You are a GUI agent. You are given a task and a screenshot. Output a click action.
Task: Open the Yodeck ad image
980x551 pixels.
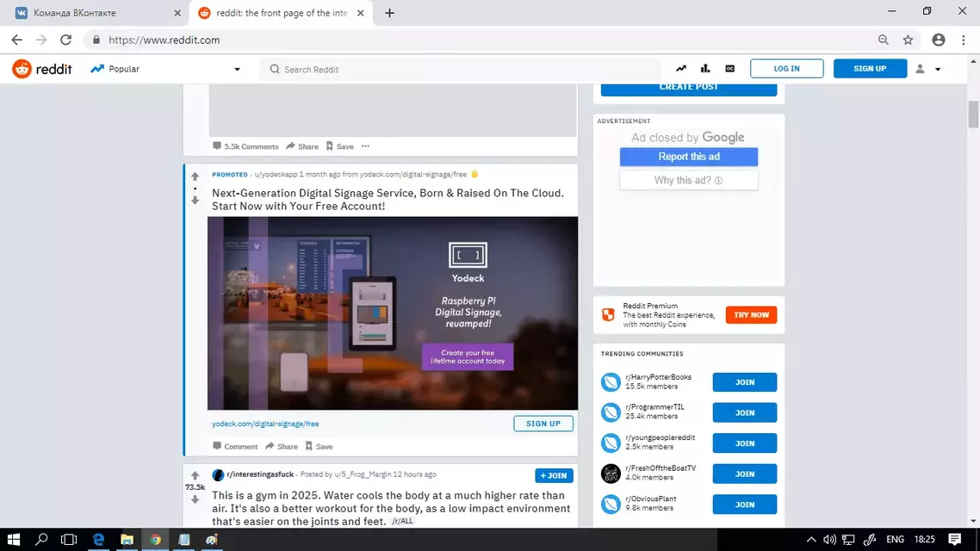point(393,313)
